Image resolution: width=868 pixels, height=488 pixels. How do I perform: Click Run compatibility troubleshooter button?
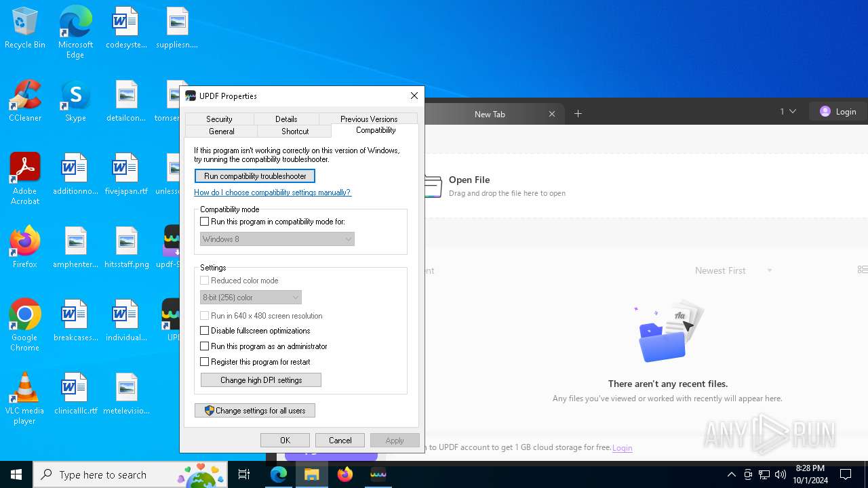click(x=255, y=176)
